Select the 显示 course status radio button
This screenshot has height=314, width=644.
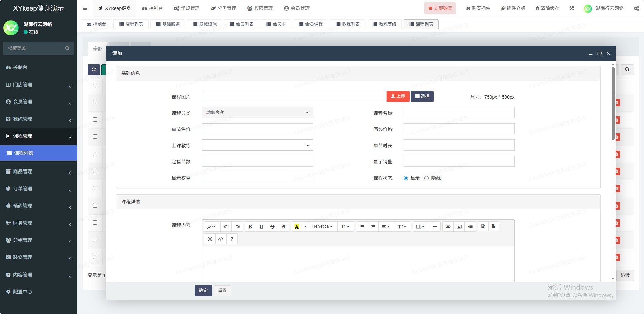tap(406, 178)
